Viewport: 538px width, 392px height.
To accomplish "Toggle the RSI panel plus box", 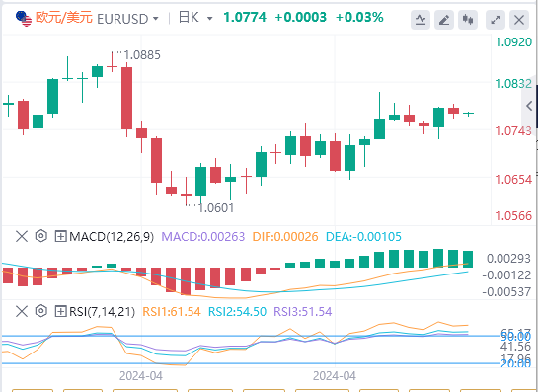I will (61, 312).
